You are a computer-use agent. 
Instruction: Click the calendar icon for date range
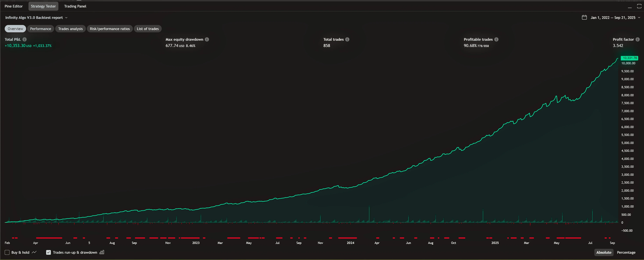click(x=584, y=17)
